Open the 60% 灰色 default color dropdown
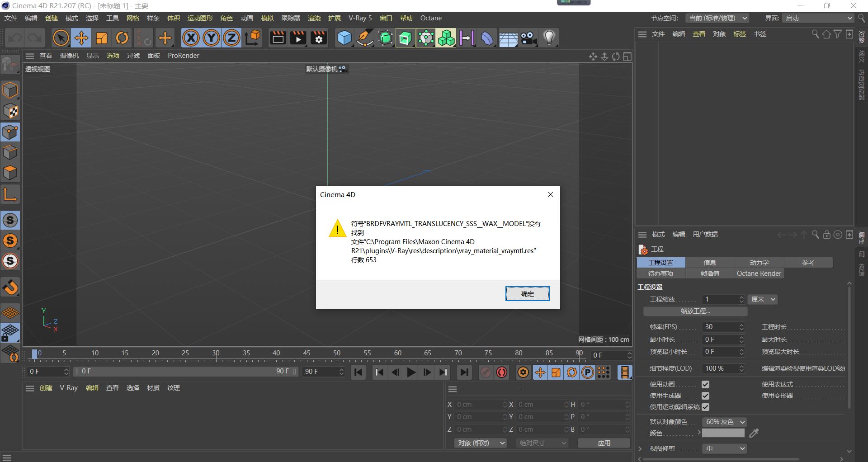This screenshot has width=868, height=462. point(724,422)
